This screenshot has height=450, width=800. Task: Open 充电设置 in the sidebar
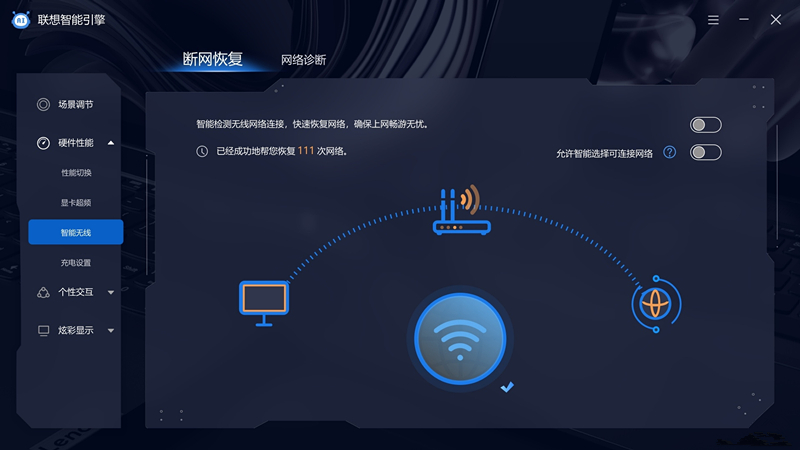click(x=76, y=263)
